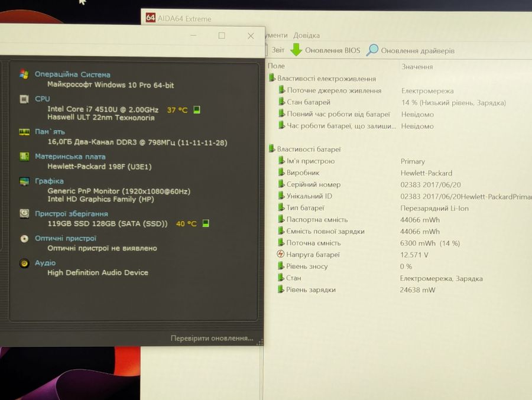
Task: Click the Windows flag icon for Операційна Система
Action: pos(24,74)
